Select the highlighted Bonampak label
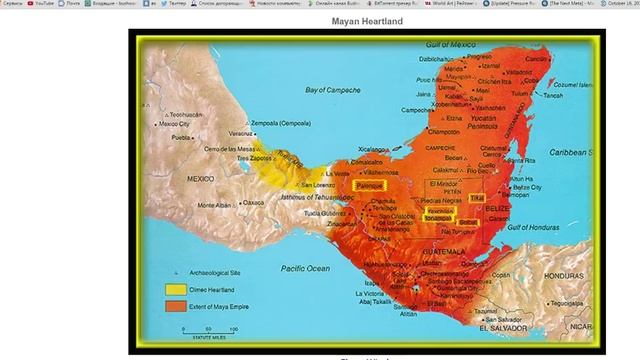Image resolution: width=640 pixels, height=360 pixels. pos(438,218)
